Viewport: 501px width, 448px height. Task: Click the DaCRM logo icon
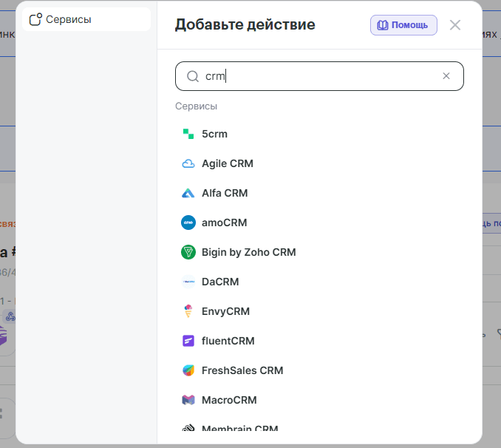click(188, 282)
